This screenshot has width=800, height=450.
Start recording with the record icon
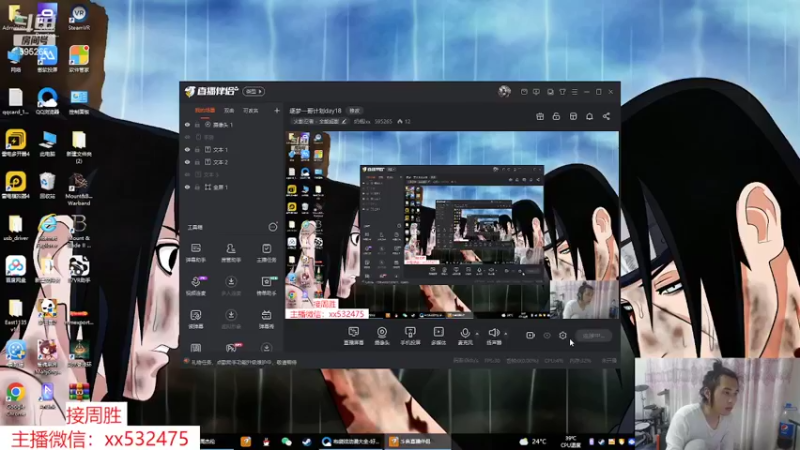[530, 335]
